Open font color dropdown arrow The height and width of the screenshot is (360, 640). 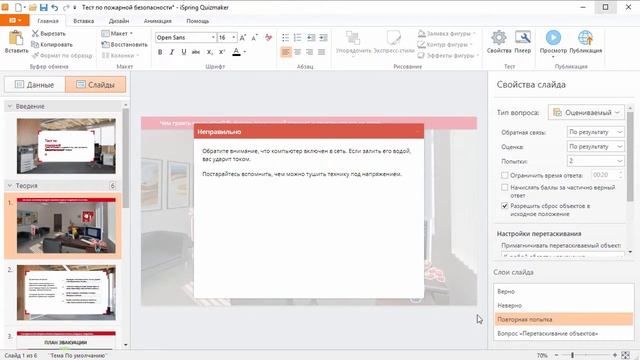[x=244, y=52]
